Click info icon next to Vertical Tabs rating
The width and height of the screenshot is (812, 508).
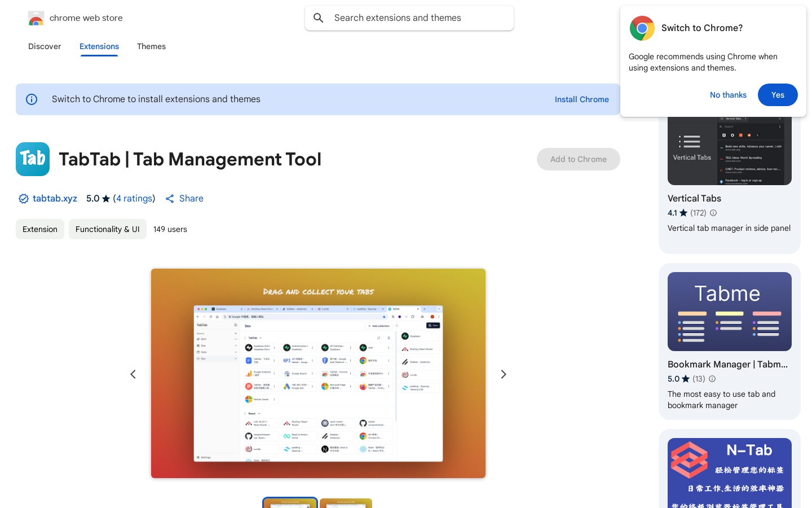713,213
